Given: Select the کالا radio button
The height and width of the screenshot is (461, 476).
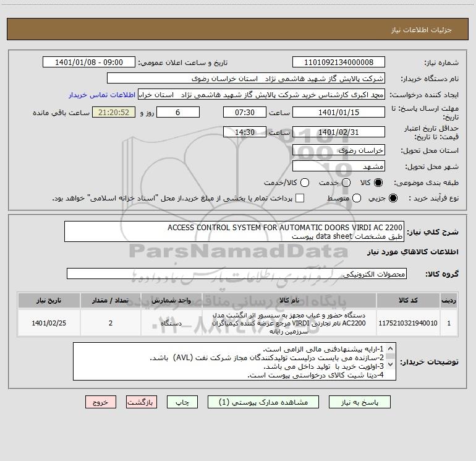Looking at the screenshot, I should point(378,183).
